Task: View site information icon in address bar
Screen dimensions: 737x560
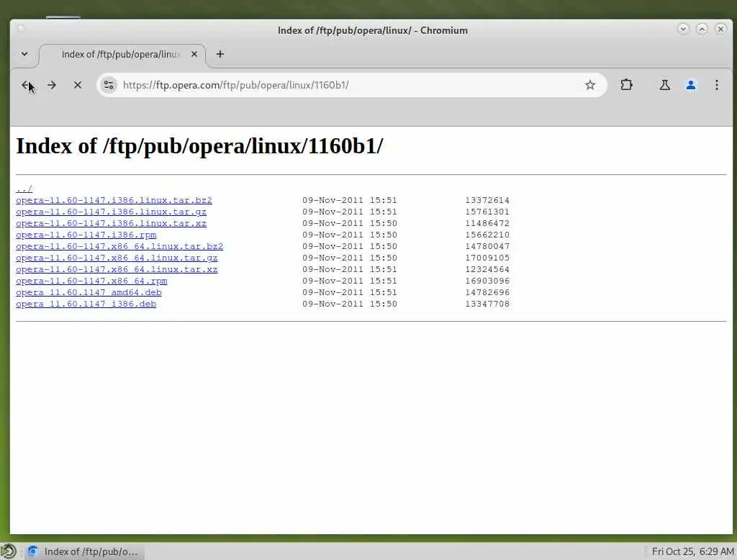Action: point(109,85)
